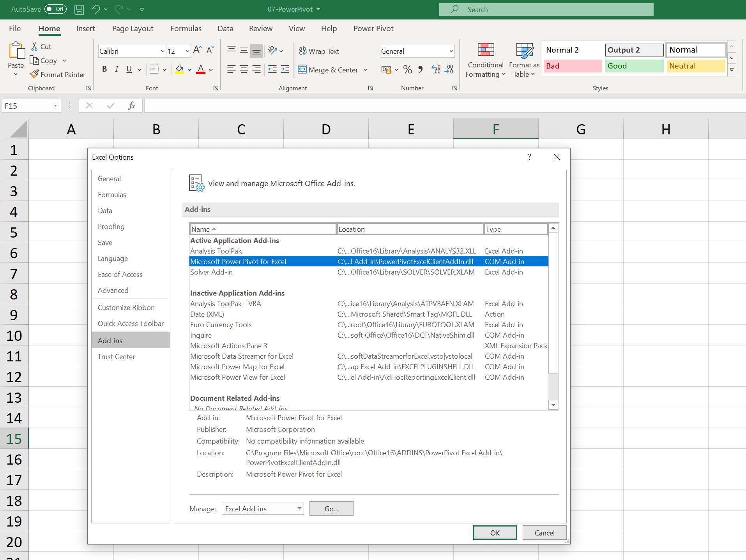Switch to the Insert tab
Screen dimensions: 746x560
coord(85,28)
